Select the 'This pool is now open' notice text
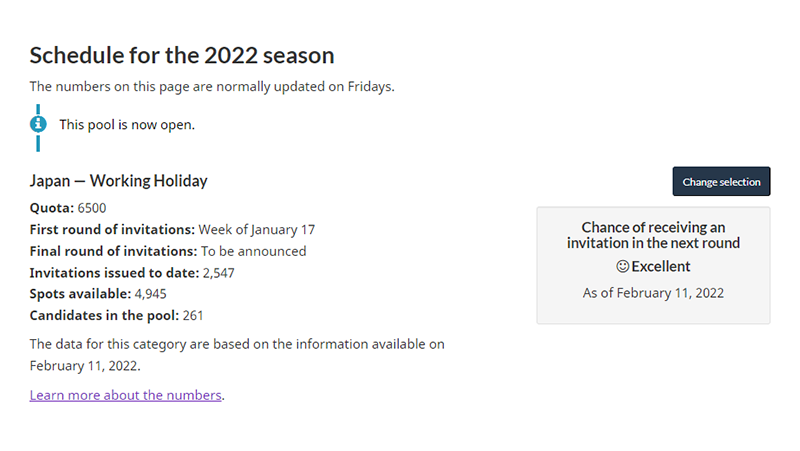Image resolution: width=800 pixels, height=451 pixels. (127, 124)
